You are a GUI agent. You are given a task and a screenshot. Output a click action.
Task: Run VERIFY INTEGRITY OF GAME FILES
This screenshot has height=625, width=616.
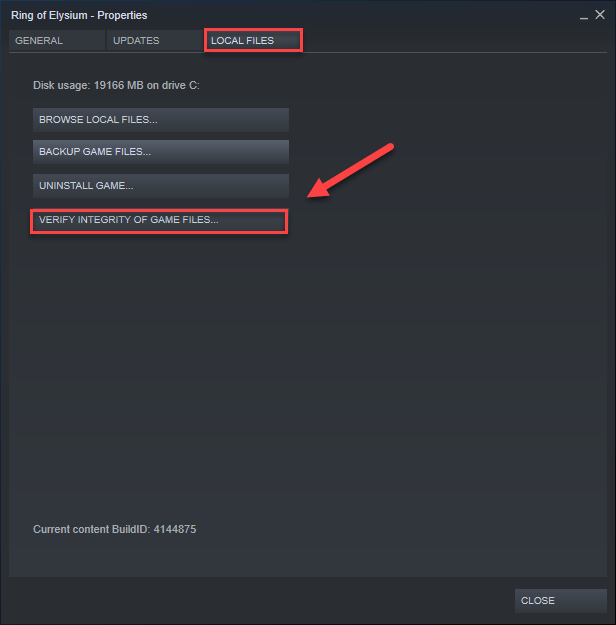point(159,221)
